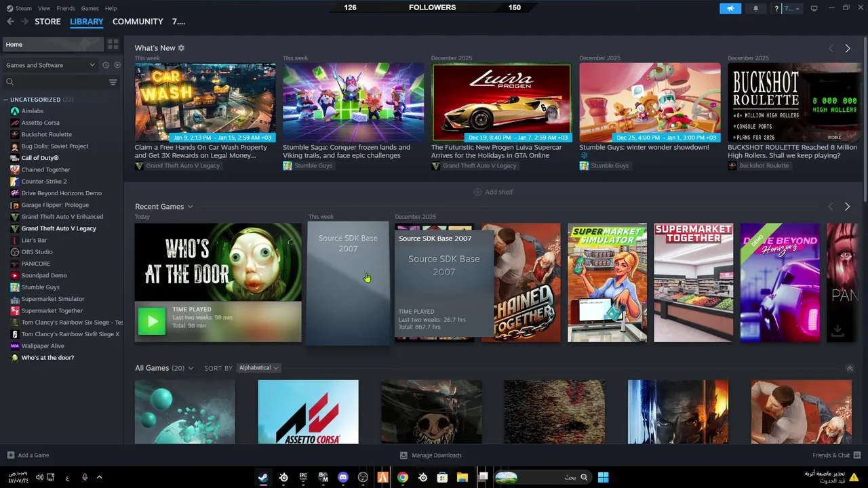Launch Google Chrome from the taskbar
This screenshot has width=868, height=488.
[x=403, y=477]
